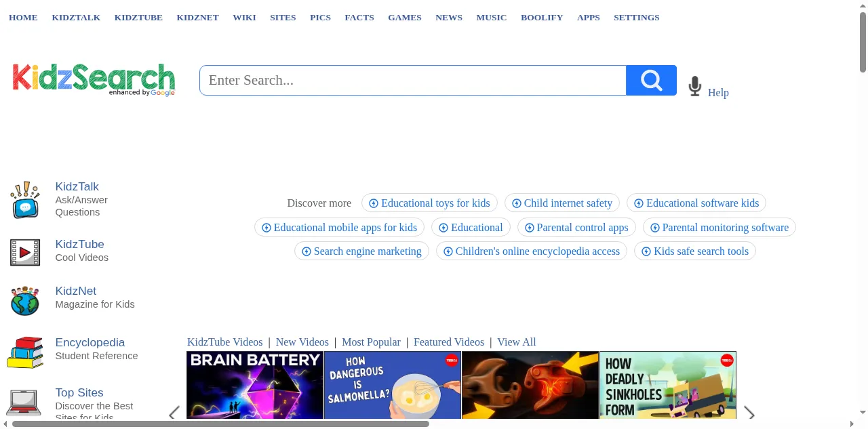Click inside the Enter Search text field
The image size is (868, 429).
tap(413, 81)
